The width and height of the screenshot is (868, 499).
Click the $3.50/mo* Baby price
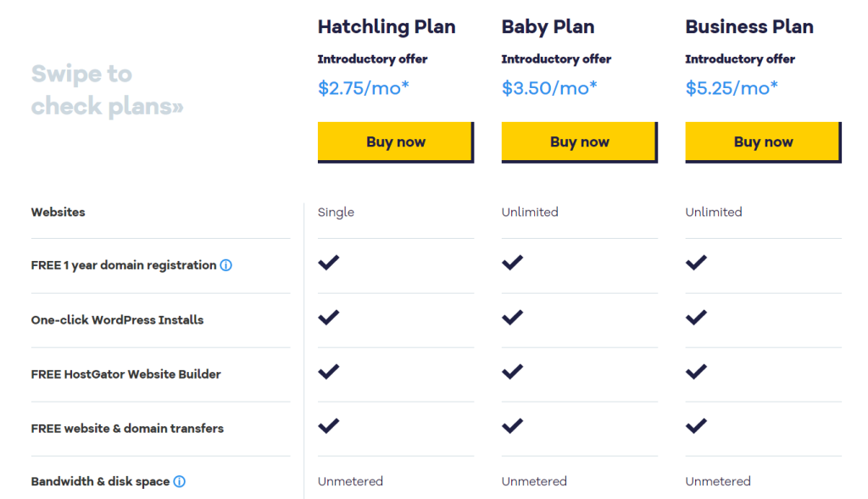549,88
